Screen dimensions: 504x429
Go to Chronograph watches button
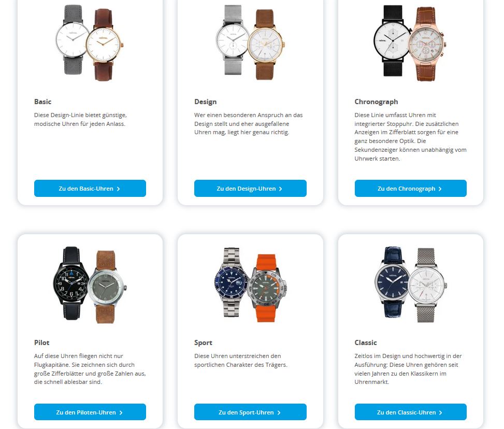coord(410,189)
